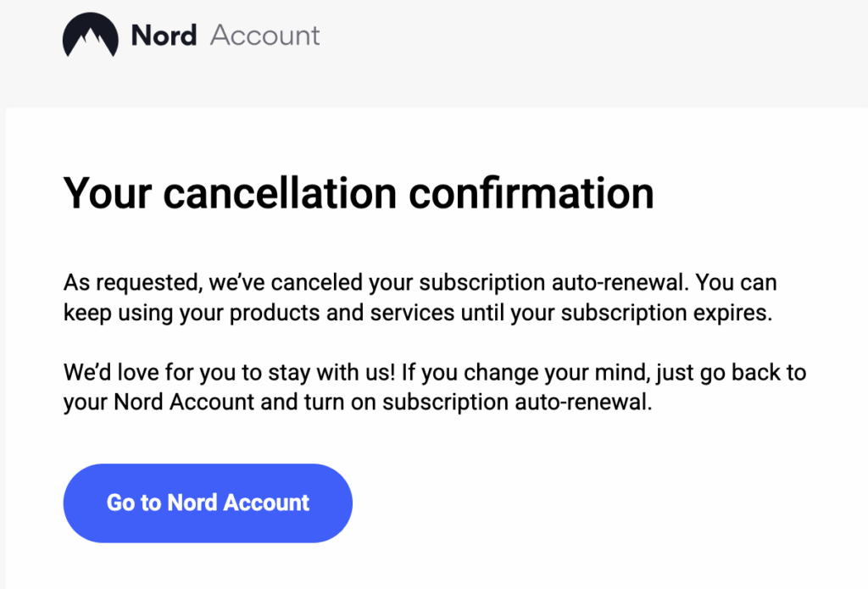
Task: Click the word "confirmation" in the heading
Action: (x=531, y=192)
